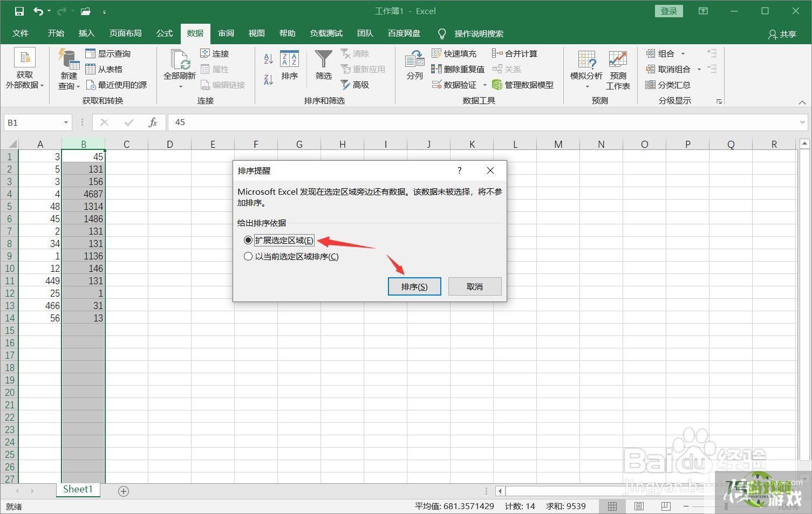Click the 新建查询 icon

(x=69, y=58)
